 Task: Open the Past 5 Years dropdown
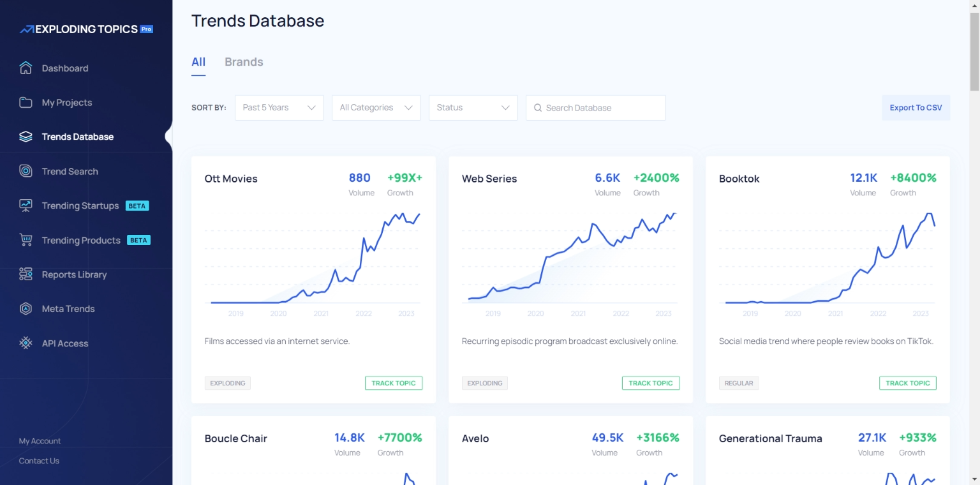pyautogui.click(x=279, y=108)
